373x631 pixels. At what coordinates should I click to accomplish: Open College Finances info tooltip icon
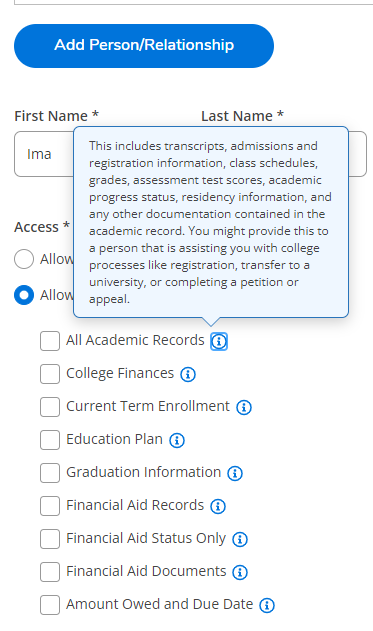point(188,375)
